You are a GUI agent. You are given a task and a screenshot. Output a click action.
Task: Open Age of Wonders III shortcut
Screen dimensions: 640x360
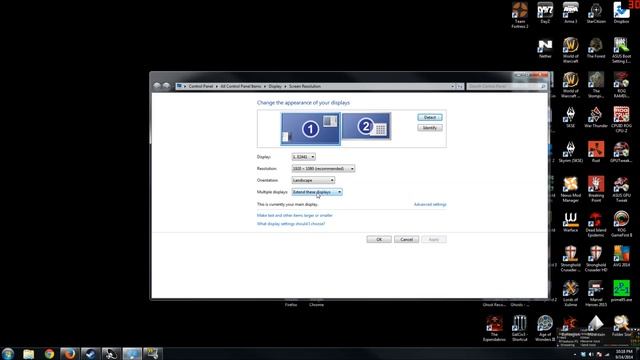point(545,329)
